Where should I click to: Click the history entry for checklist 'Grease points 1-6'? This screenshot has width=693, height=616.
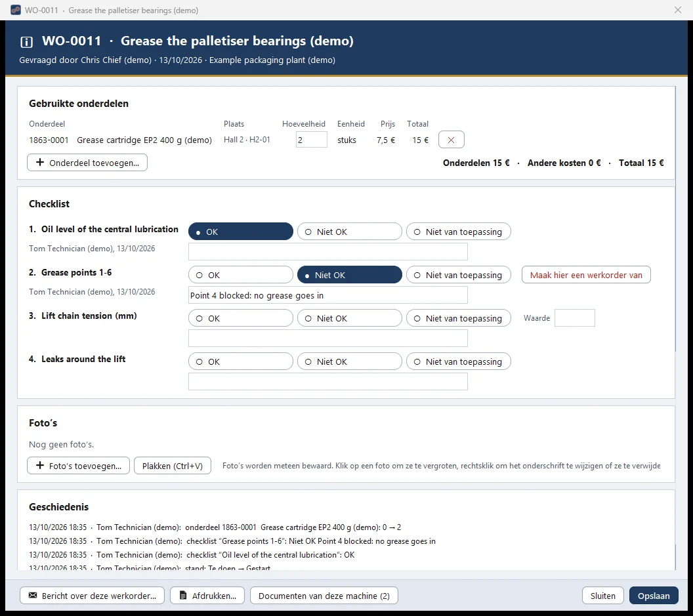[232, 541]
